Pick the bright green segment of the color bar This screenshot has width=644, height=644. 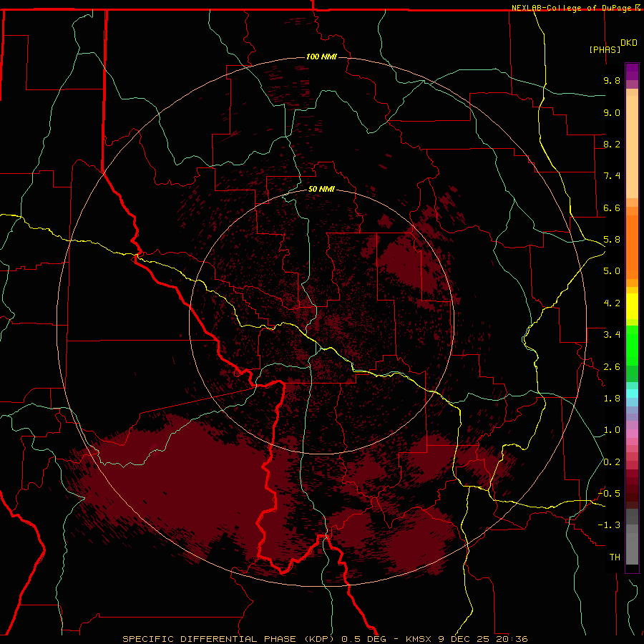632,346
